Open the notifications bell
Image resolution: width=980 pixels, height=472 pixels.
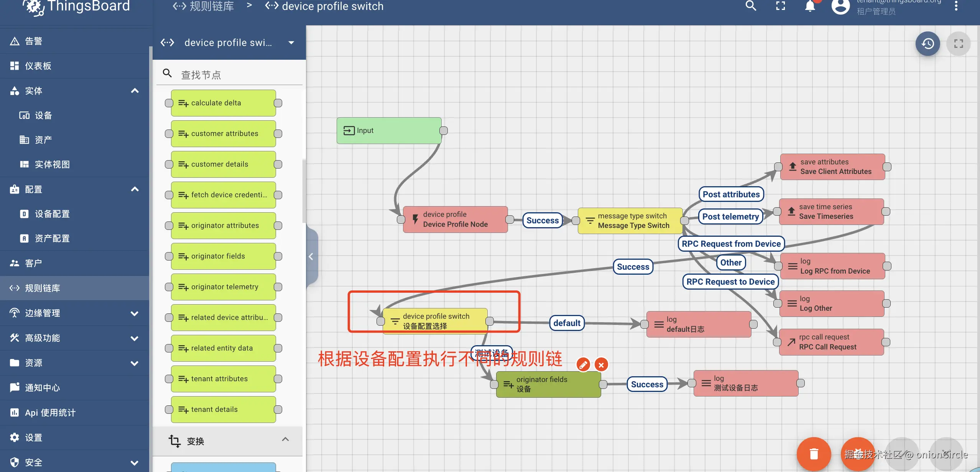coord(810,6)
